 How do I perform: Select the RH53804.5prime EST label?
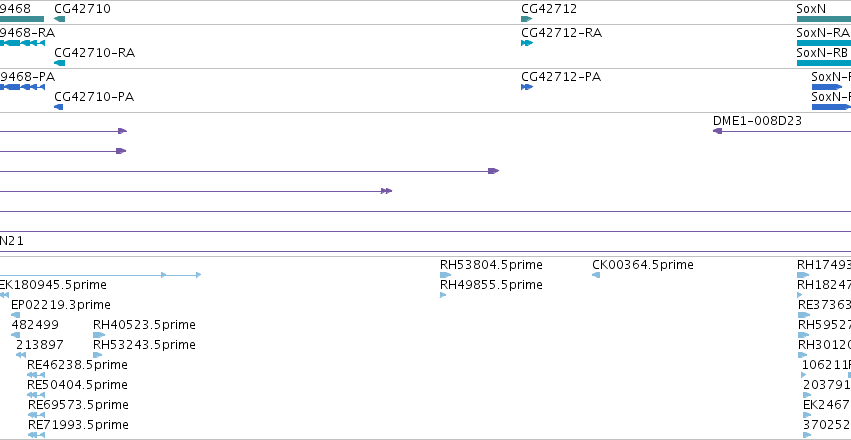click(x=491, y=265)
